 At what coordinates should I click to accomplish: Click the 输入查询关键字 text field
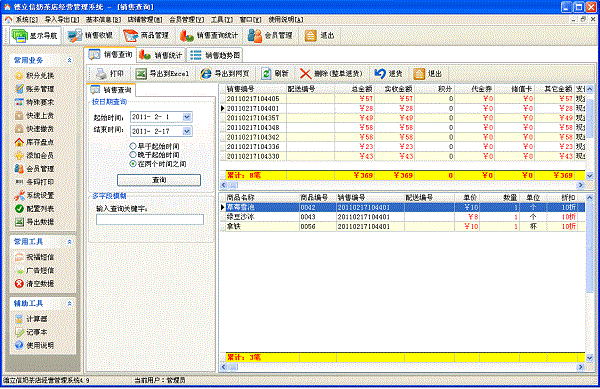[x=150, y=219]
